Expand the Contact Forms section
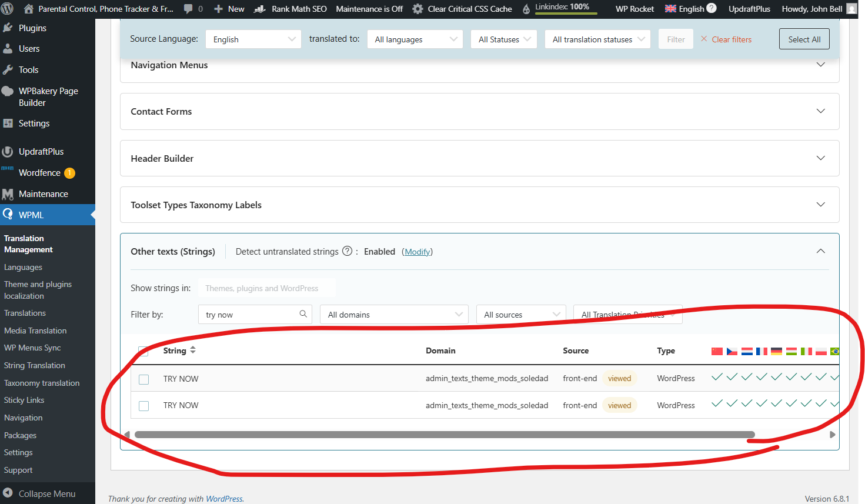 [x=821, y=111]
